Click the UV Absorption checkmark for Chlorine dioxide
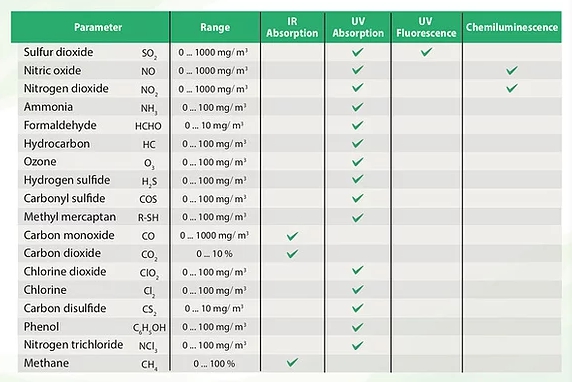This screenshot has width=572, height=382. pyautogui.click(x=358, y=270)
